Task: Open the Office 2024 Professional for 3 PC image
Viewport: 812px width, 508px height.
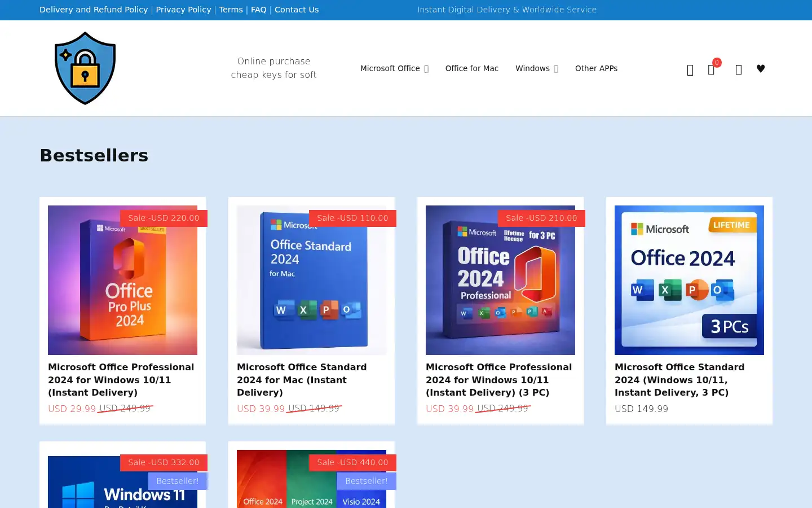Action: [x=500, y=280]
